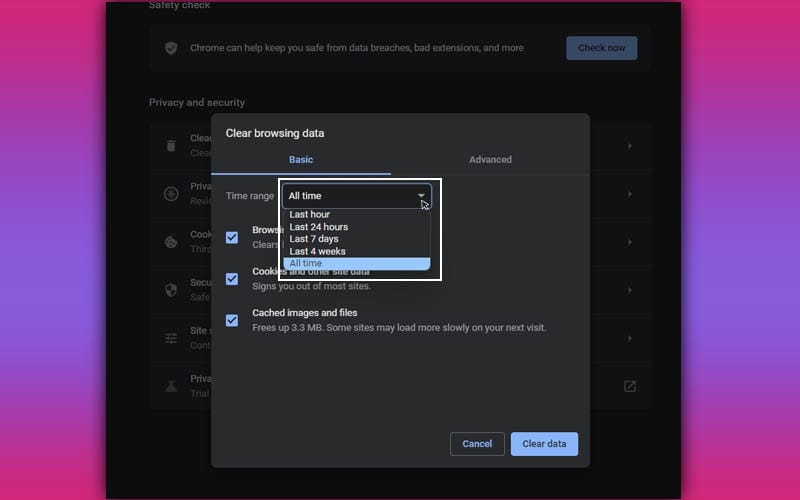Image resolution: width=800 pixels, height=500 pixels.
Task: Pick Last 7 days option
Action: (313, 239)
